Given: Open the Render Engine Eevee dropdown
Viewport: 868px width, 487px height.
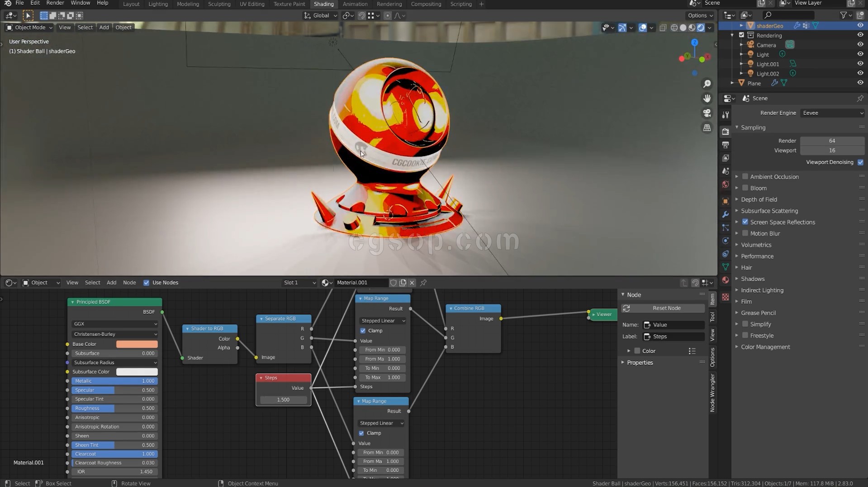Looking at the screenshot, I should click(832, 113).
